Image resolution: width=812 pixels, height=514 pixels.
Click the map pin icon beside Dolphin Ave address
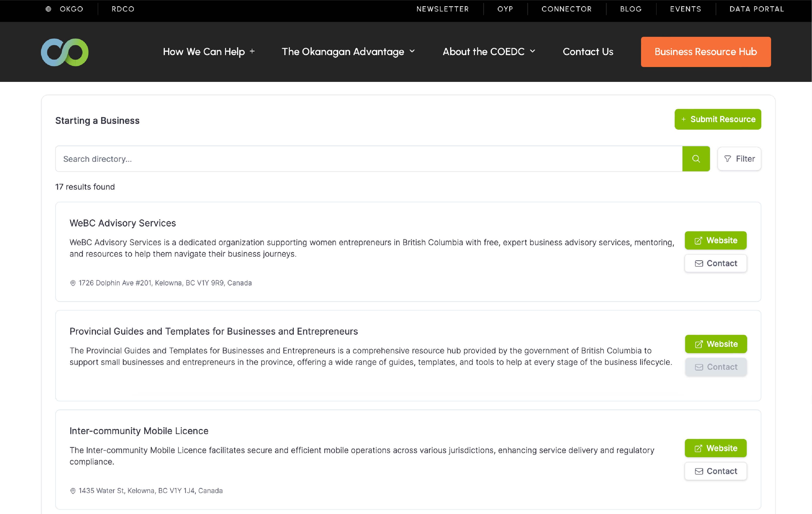click(73, 283)
